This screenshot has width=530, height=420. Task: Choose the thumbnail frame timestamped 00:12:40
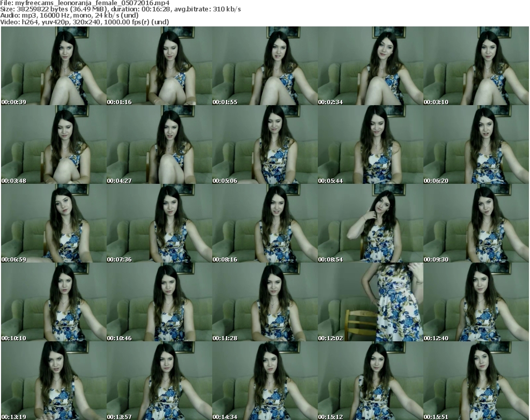(476, 302)
